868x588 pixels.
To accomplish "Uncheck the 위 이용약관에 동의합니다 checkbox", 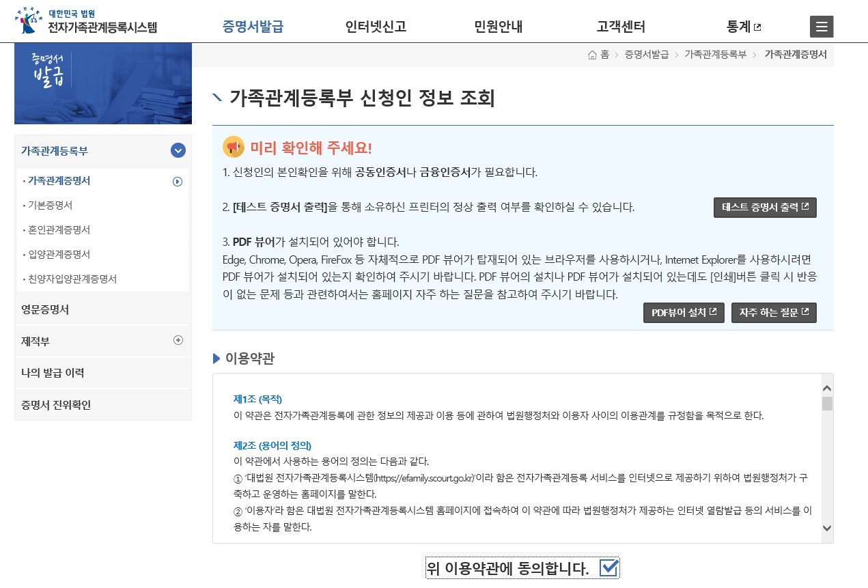I will 610,568.
